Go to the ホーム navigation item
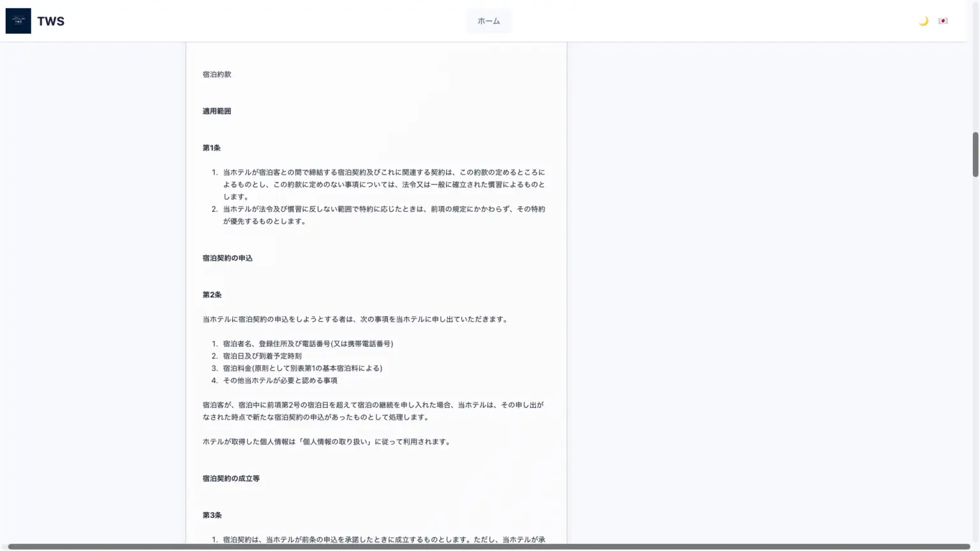The height and width of the screenshot is (551, 980). [489, 21]
